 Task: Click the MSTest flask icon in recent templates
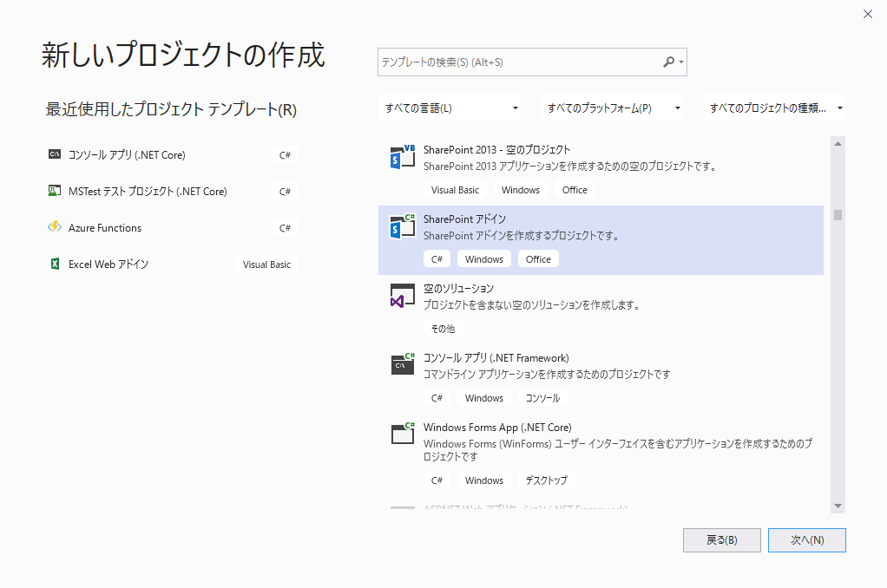(55, 192)
